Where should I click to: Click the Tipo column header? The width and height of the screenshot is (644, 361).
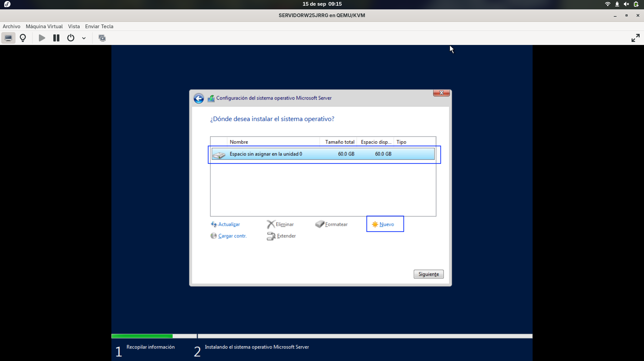[x=415, y=142]
